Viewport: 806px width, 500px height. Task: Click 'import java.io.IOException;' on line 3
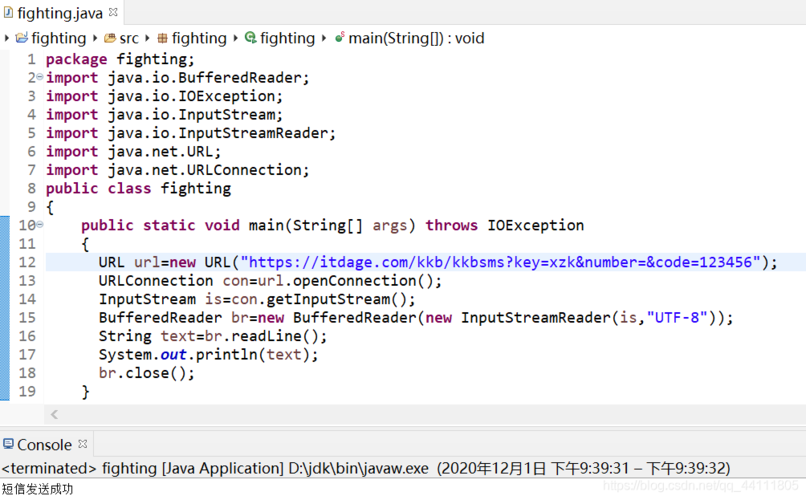pos(164,96)
